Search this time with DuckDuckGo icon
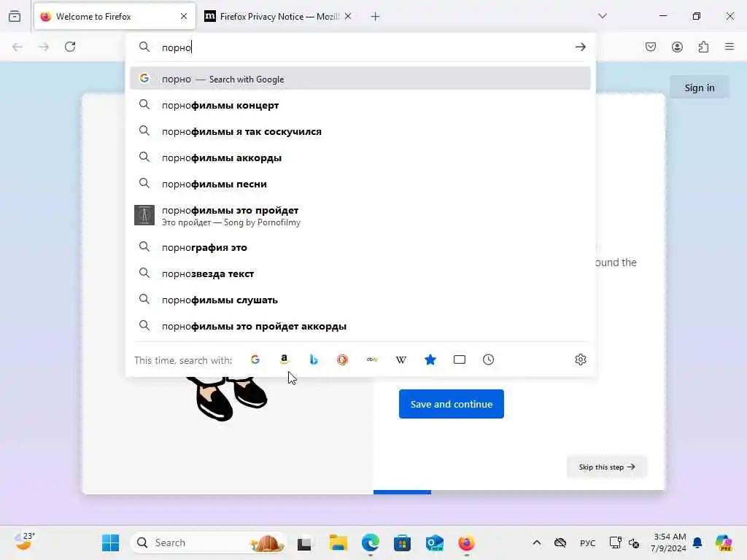 343,359
